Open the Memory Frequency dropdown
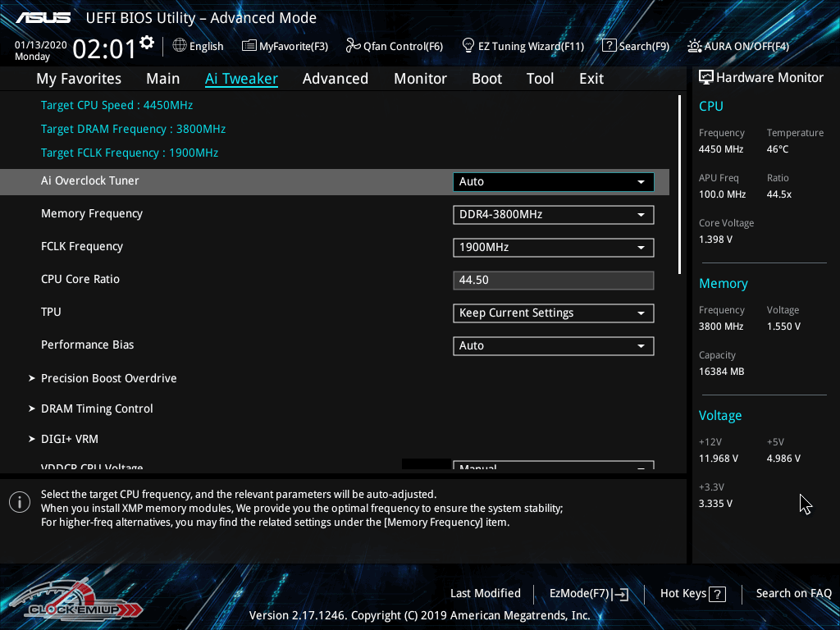Viewport: 840px width, 630px height. pyautogui.click(x=553, y=215)
